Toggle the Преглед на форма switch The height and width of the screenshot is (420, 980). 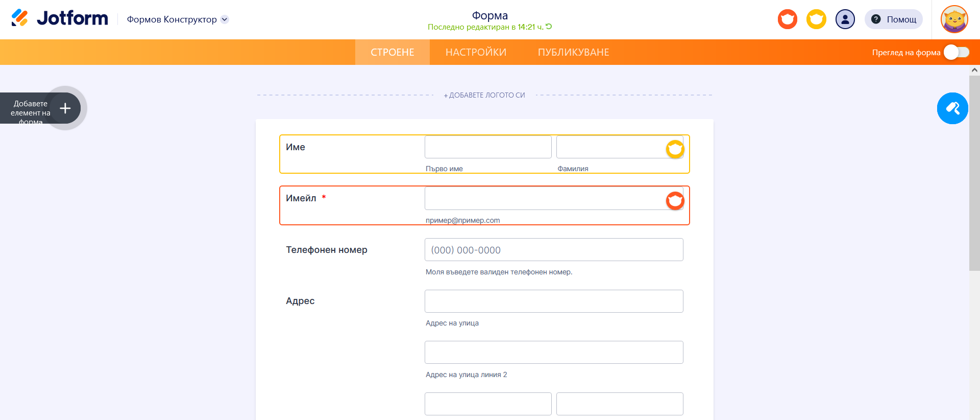point(956,52)
